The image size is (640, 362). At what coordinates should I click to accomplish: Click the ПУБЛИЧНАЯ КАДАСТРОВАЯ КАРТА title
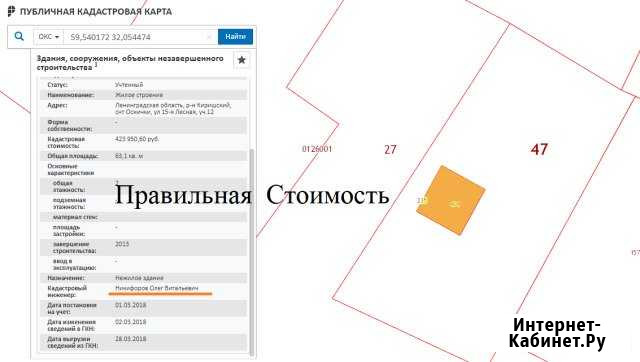pos(96,11)
